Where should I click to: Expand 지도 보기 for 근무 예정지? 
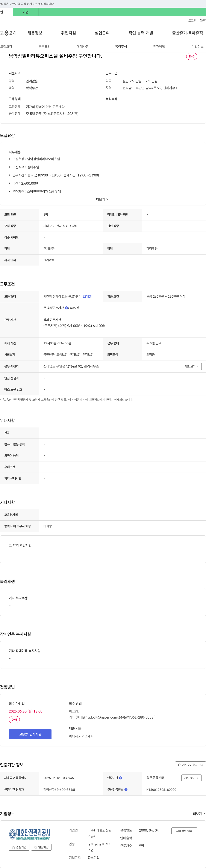[x=191, y=366]
